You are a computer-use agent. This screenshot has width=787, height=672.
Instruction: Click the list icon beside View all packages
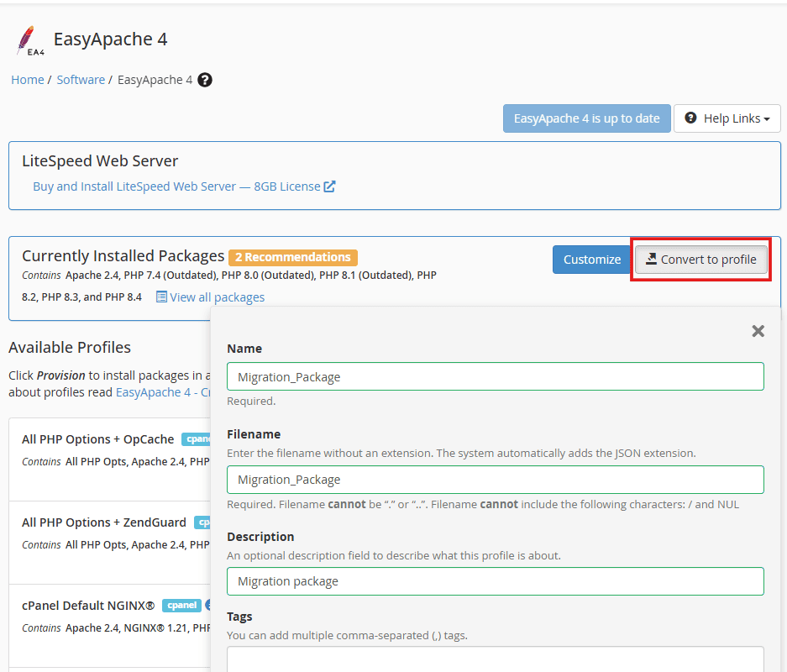160,297
